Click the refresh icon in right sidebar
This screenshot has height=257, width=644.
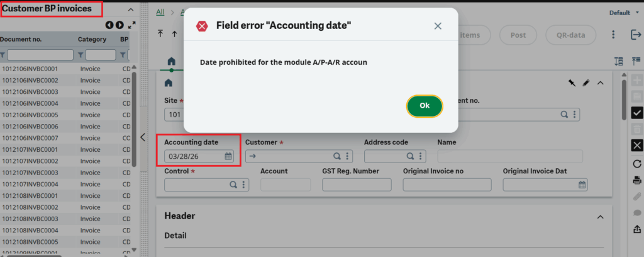tap(636, 164)
